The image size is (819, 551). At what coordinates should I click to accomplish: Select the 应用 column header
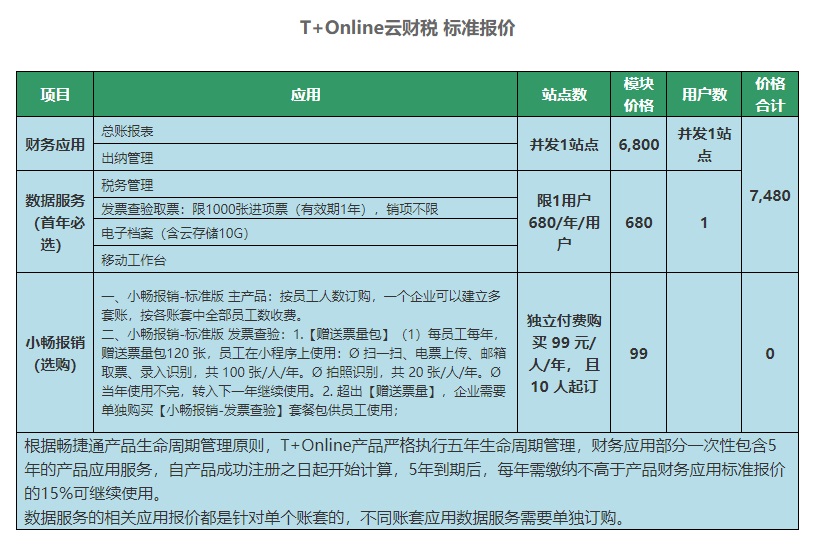coord(306,95)
